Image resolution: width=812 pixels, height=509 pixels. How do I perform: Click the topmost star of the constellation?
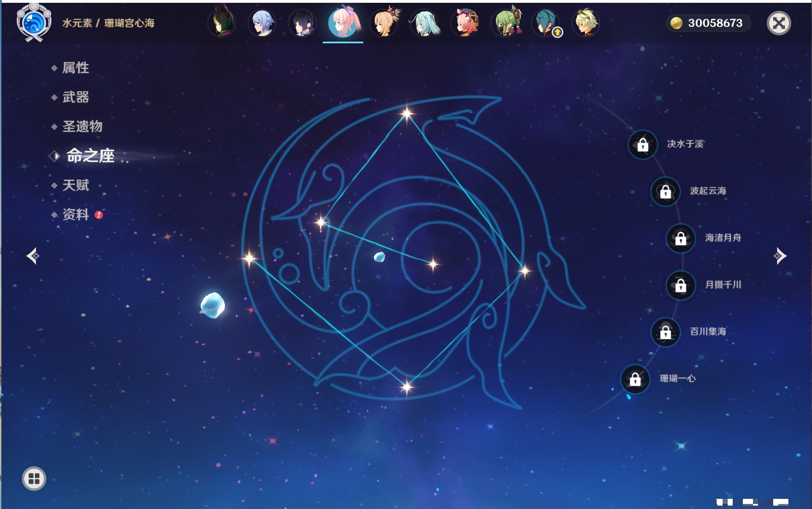407,114
